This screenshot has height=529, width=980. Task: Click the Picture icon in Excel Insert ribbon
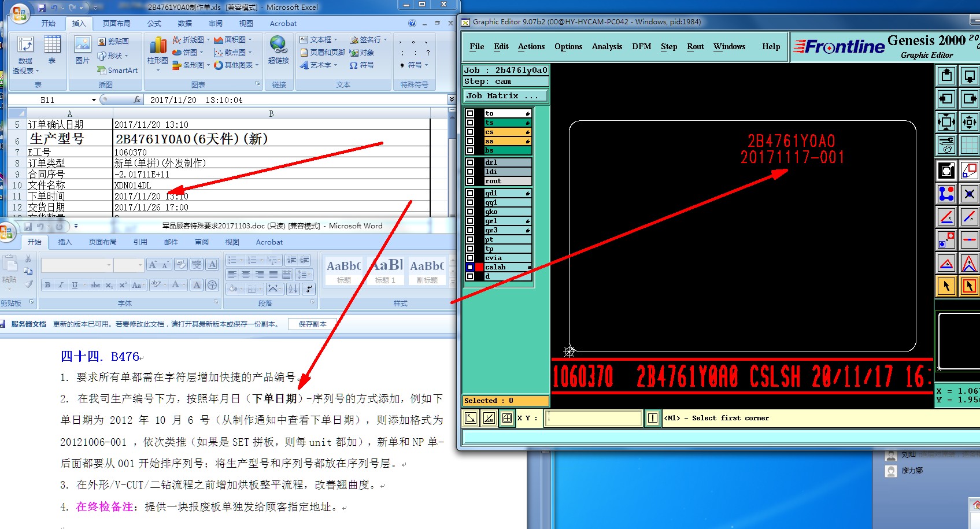point(83,50)
